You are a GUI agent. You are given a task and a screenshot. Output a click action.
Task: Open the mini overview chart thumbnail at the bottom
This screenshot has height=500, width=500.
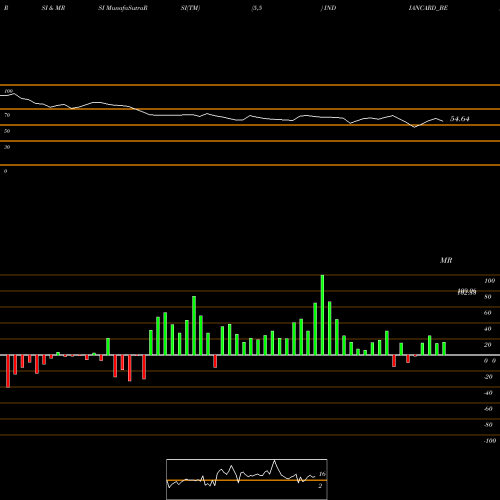click(x=247, y=479)
